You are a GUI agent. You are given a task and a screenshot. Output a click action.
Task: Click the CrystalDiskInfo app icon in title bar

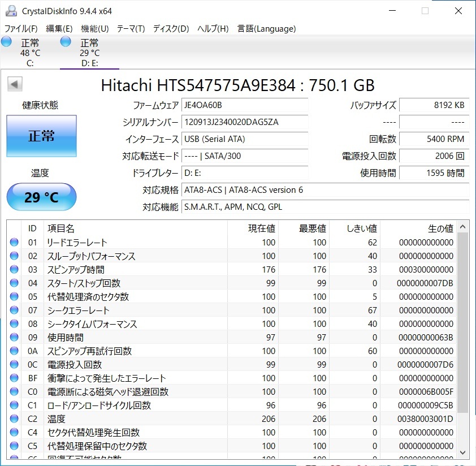(x=11, y=11)
